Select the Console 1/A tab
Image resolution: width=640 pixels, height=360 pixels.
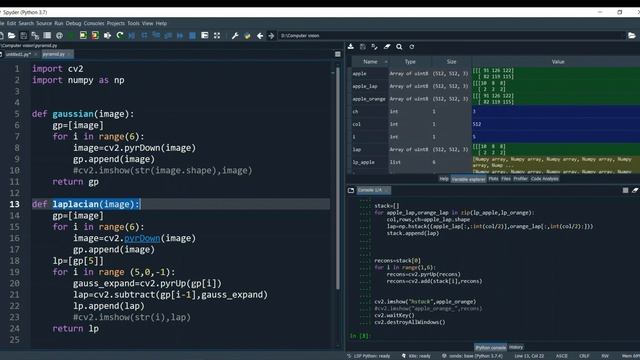pos(373,190)
